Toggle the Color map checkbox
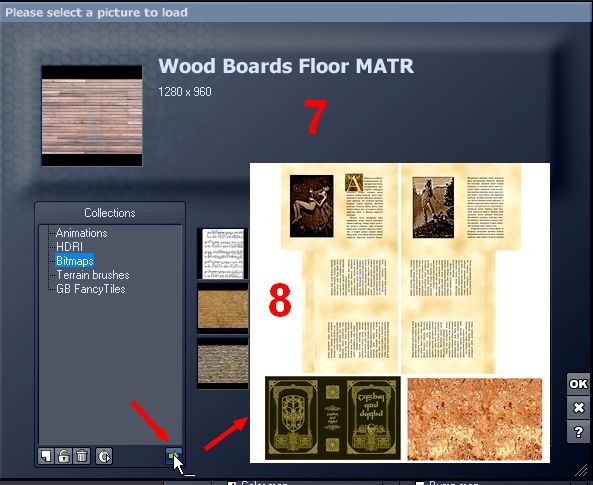The image size is (593, 485). pyautogui.click(x=231, y=483)
